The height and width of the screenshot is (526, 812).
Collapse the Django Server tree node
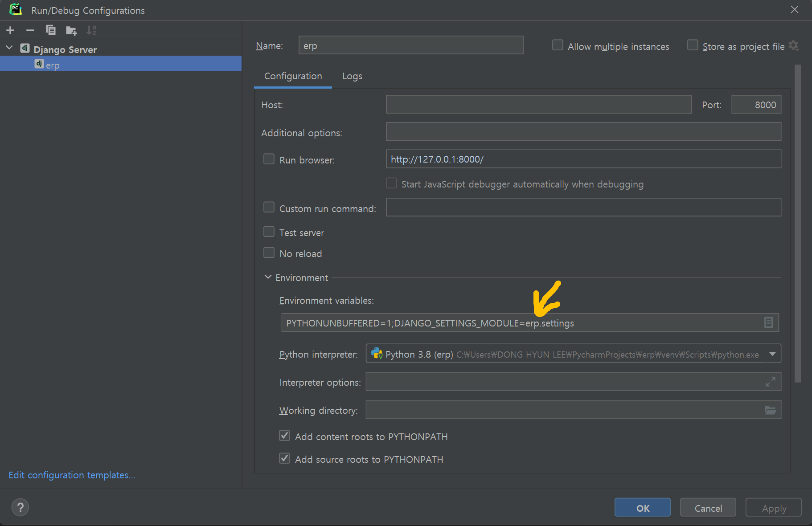(9, 48)
